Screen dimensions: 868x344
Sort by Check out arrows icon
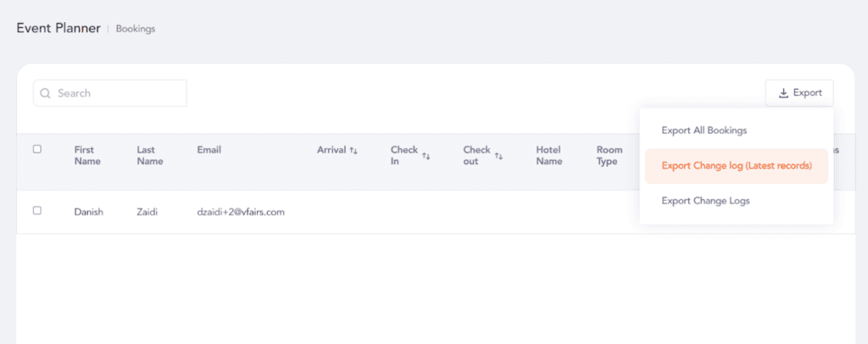coord(498,157)
